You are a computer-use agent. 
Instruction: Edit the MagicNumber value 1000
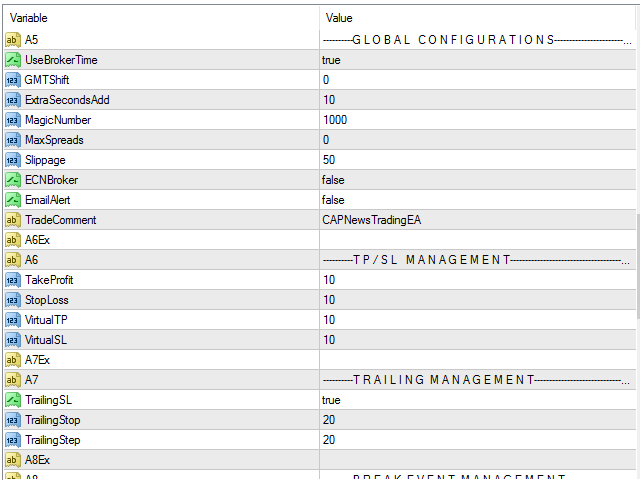(x=334, y=120)
